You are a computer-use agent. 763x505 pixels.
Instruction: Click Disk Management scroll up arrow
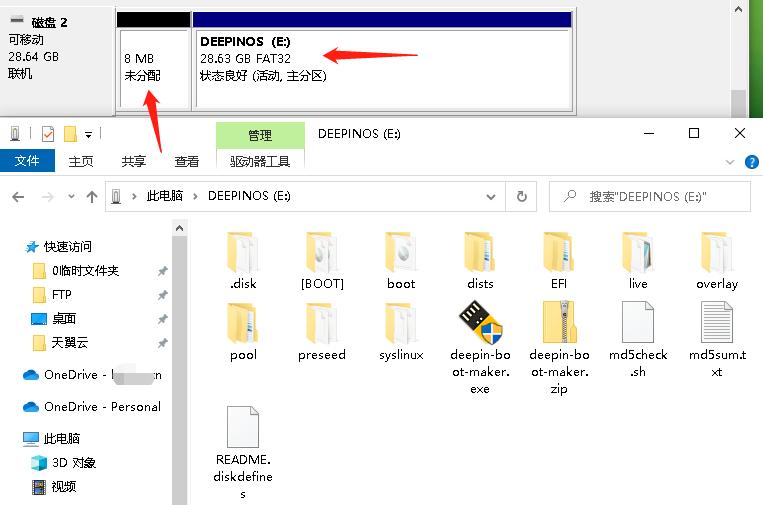[738, 9]
